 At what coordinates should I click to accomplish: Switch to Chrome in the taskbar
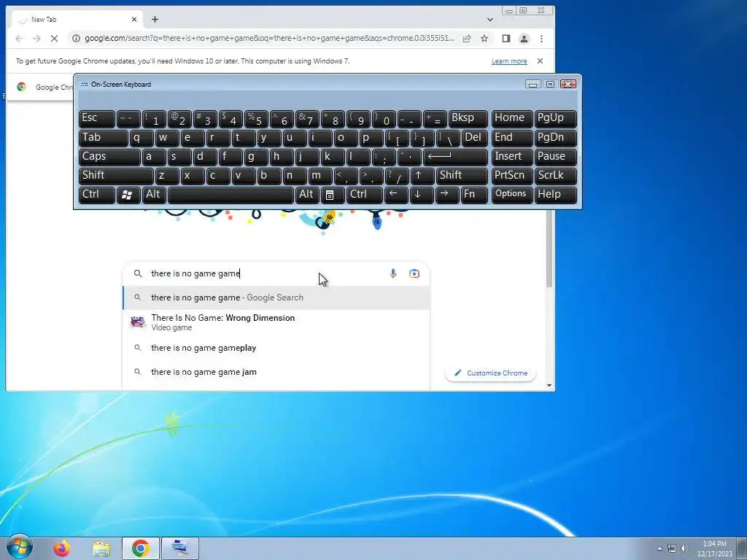[x=141, y=548]
